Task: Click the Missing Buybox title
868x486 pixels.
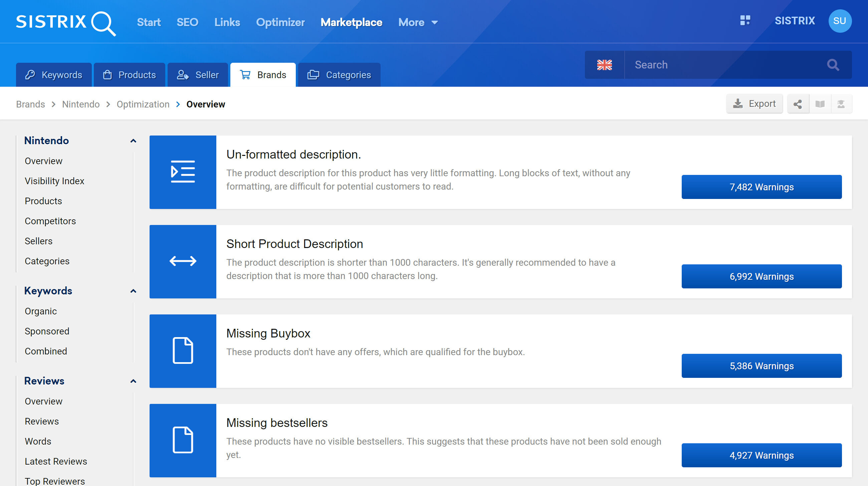Action: click(x=268, y=333)
